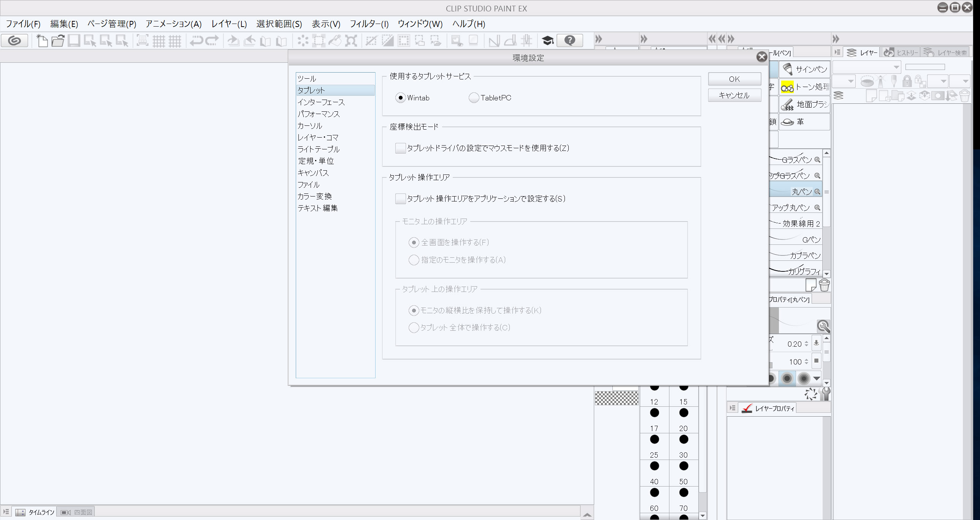Enable マウスモードを使用する checkbox
Screen dimensions: 980x520
(x=400, y=148)
